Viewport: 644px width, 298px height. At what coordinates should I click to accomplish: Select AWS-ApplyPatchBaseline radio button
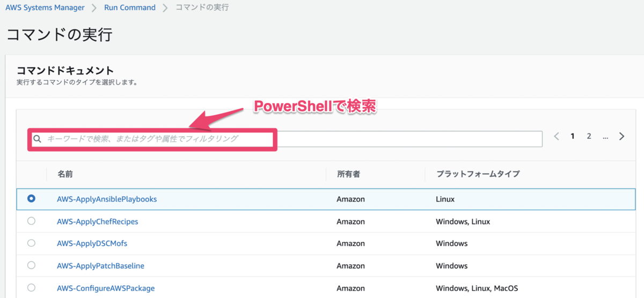[31, 265]
